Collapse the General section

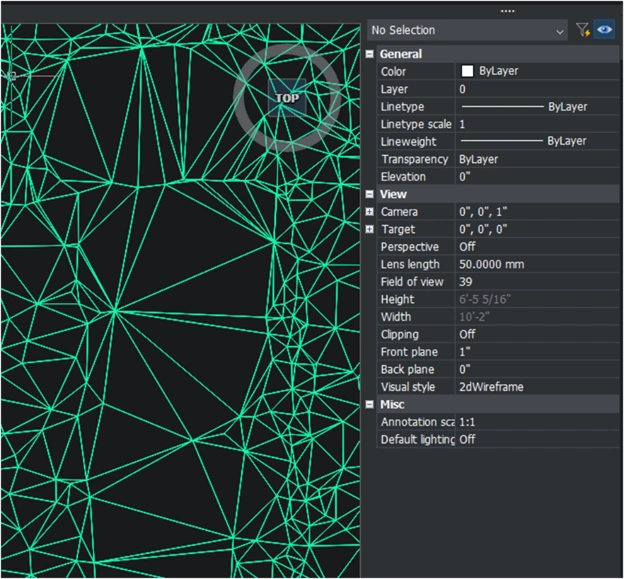coord(370,54)
